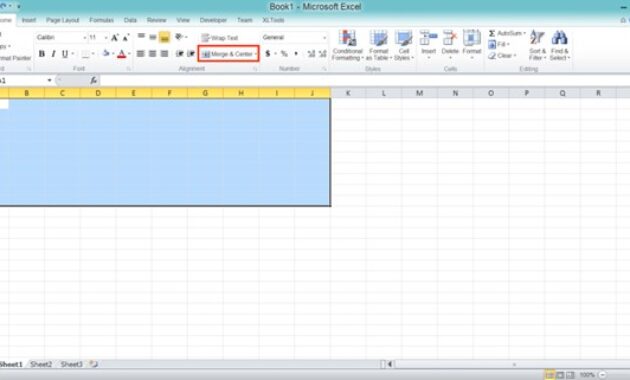Toggle bold formatting

point(41,54)
